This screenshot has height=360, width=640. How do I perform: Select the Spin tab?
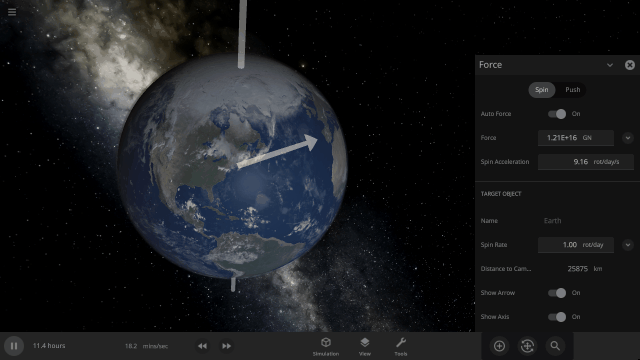click(542, 90)
